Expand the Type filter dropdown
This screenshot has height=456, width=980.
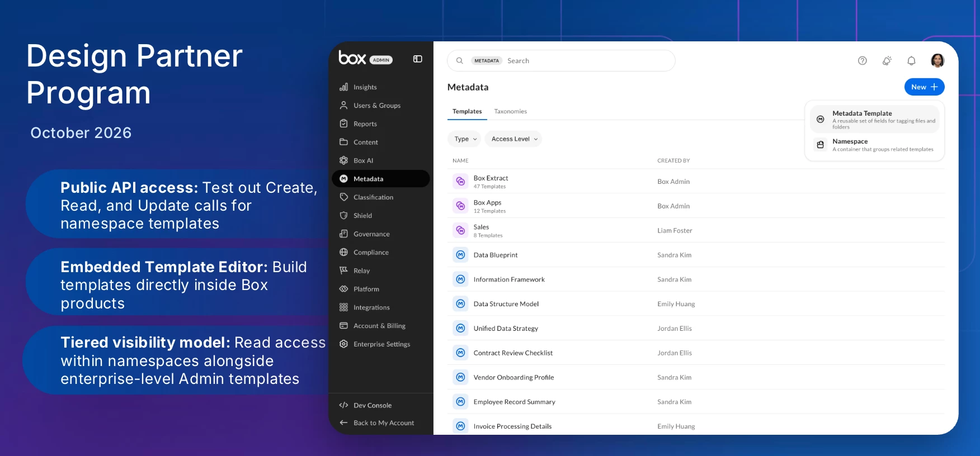click(464, 139)
